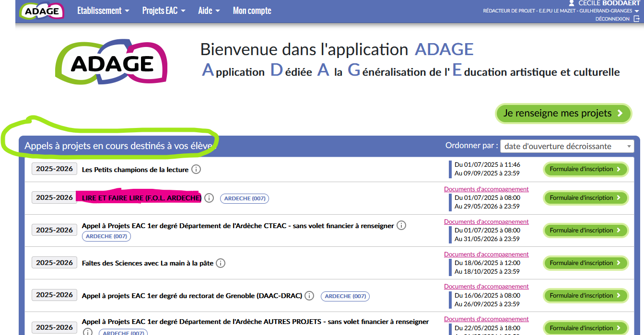
Task: Open Documents d'accompagnement for AUTRES PROJETS call
Action: [486, 319]
